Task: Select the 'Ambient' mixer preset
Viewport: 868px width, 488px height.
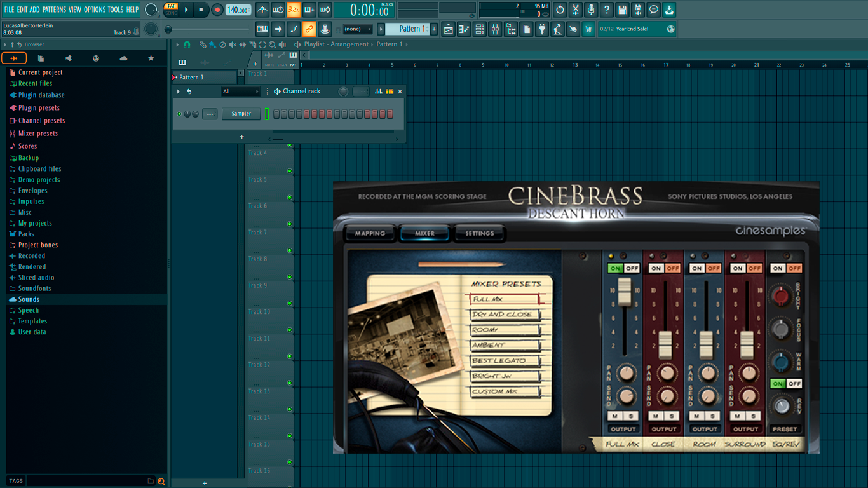Action: [506, 345]
